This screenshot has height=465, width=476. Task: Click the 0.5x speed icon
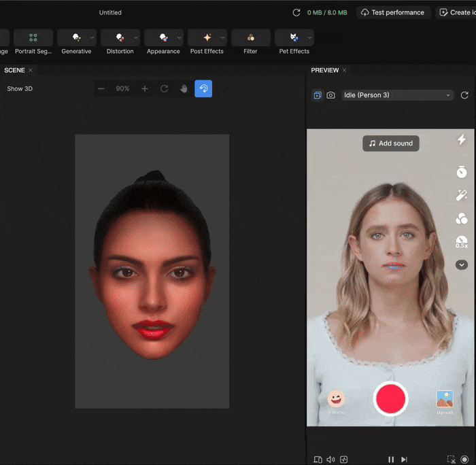[462, 242]
